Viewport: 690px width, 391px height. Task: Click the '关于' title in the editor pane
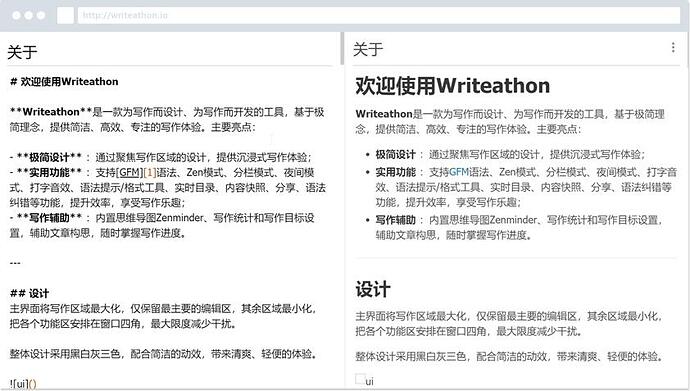[22, 52]
